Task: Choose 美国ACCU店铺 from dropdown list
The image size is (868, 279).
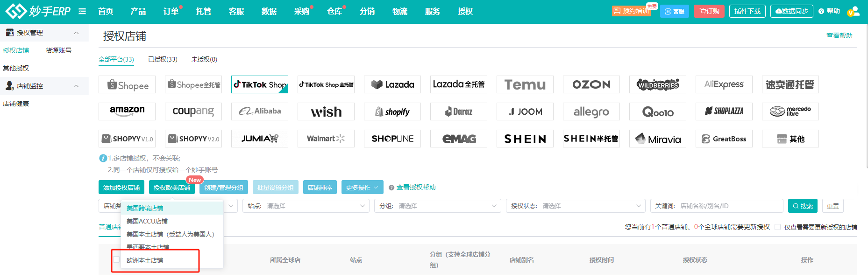Action: pos(172,221)
